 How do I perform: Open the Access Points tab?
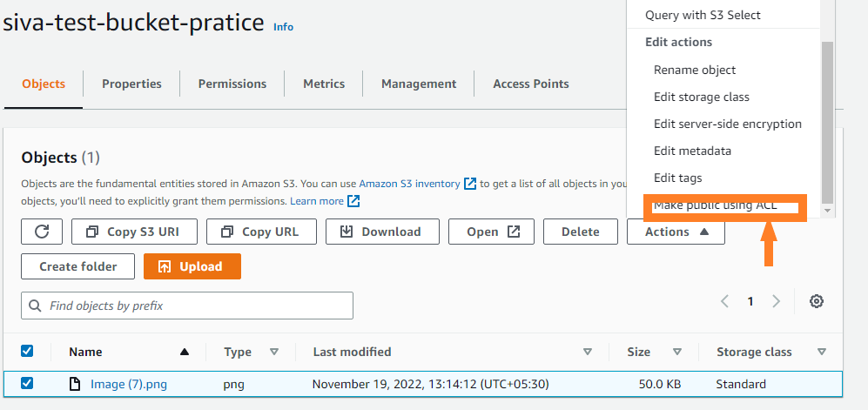[531, 84]
